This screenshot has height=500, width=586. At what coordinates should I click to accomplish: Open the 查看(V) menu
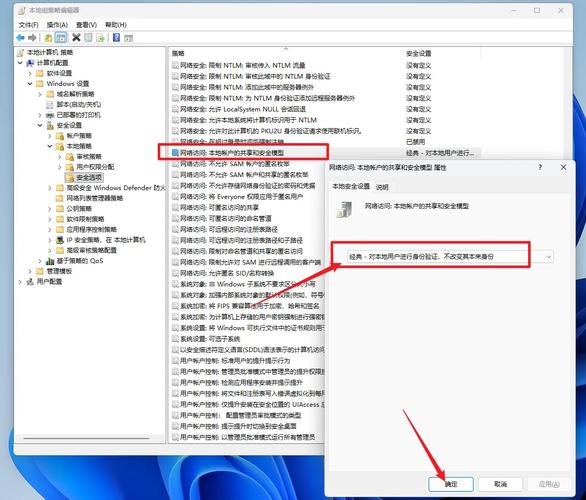tap(86, 25)
